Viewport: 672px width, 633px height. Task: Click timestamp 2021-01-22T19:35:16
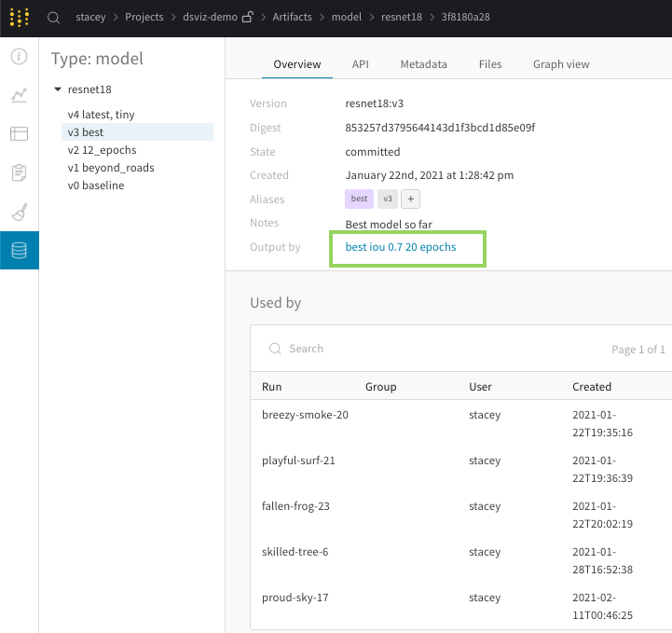click(x=602, y=423)
